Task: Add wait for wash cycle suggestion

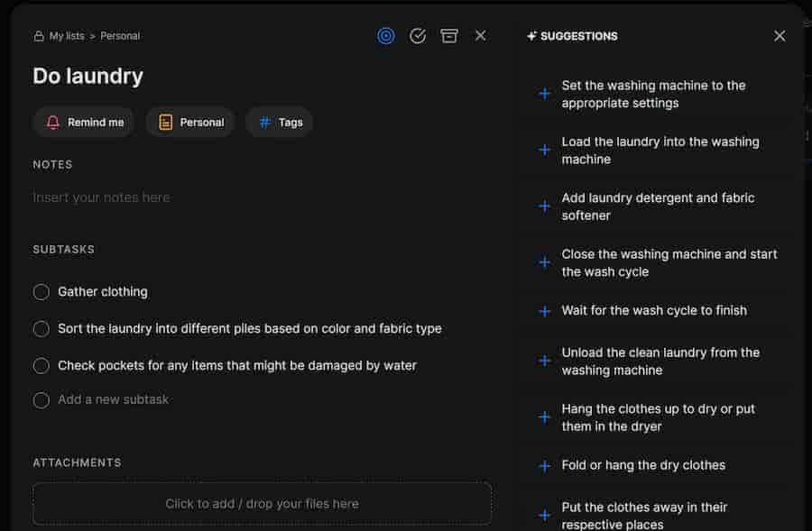Action: 544,311
